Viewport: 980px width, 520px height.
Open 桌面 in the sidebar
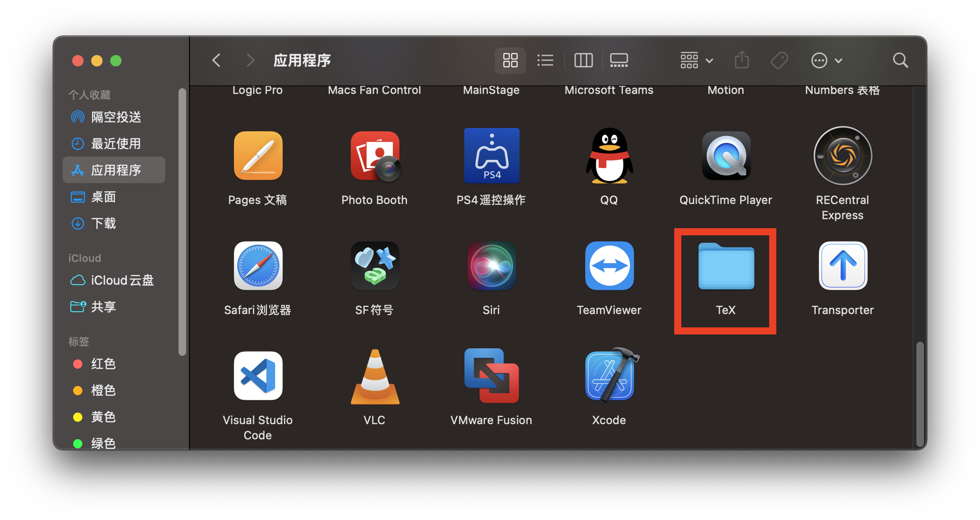(114, 196)
